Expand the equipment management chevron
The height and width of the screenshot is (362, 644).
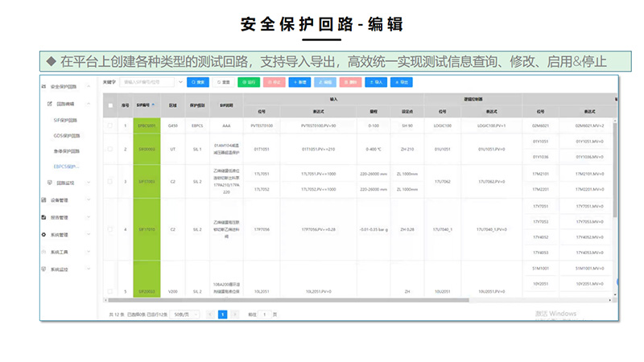(89, 200)
